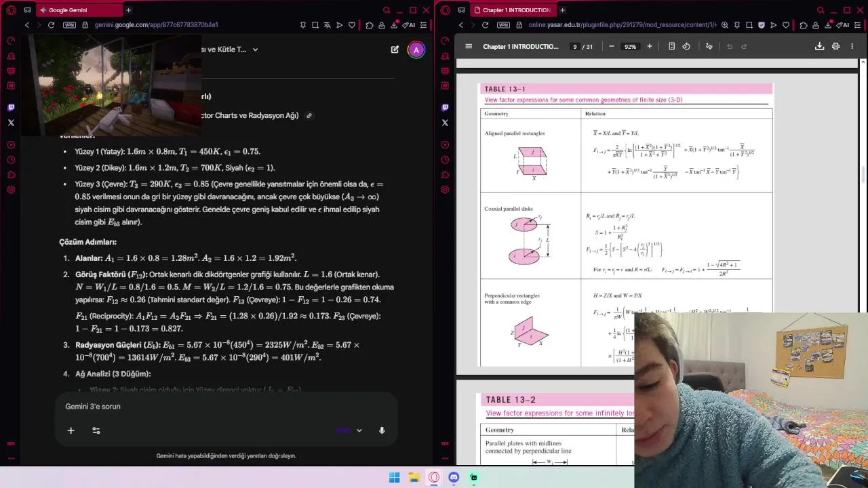Rotate the PDF counterclockwise
This screenshot has width=868, height=488.
tap(686, 47)
